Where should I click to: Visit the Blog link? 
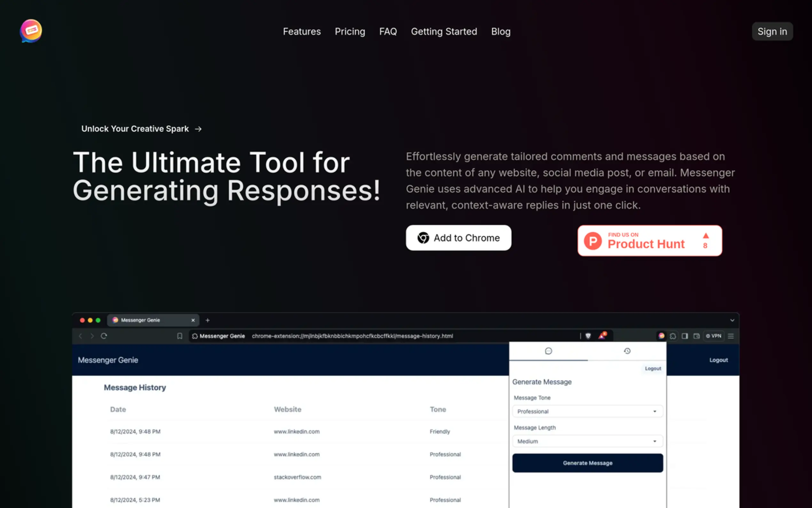click(x=501, y=32)
